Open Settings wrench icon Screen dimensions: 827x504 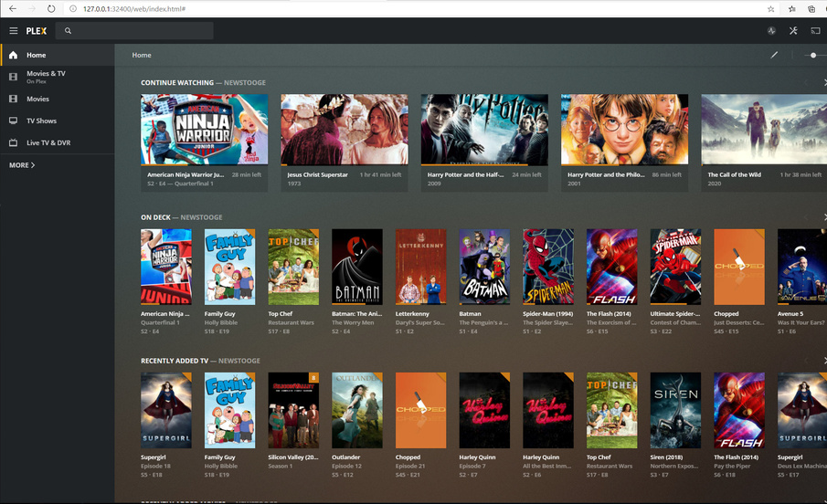(x=793, y=30)
